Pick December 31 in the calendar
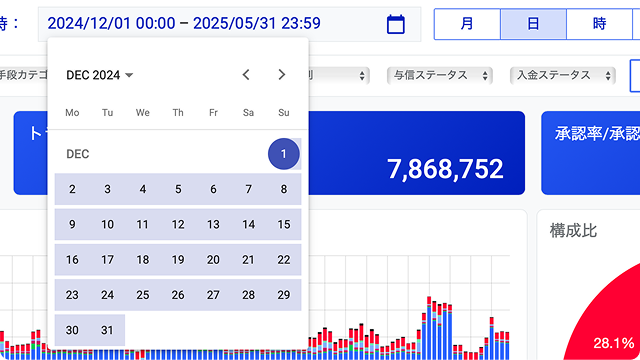Screen dimensions: 640x360 (107, 330)
